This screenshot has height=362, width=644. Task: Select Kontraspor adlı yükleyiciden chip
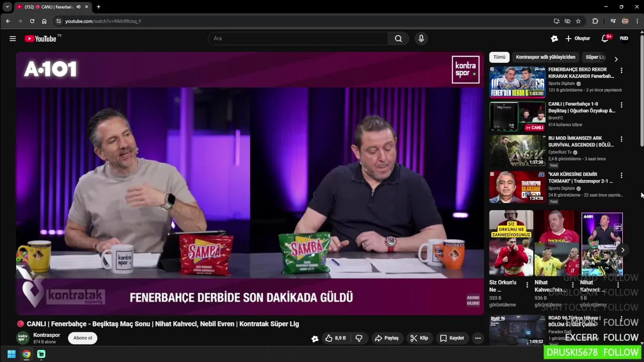click(x=545, y=57)
